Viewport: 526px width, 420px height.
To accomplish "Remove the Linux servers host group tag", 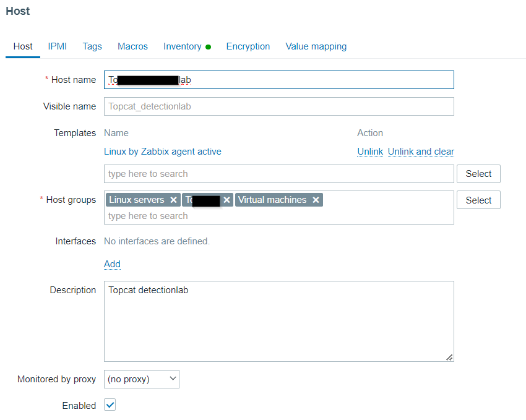I will point(174,200).
